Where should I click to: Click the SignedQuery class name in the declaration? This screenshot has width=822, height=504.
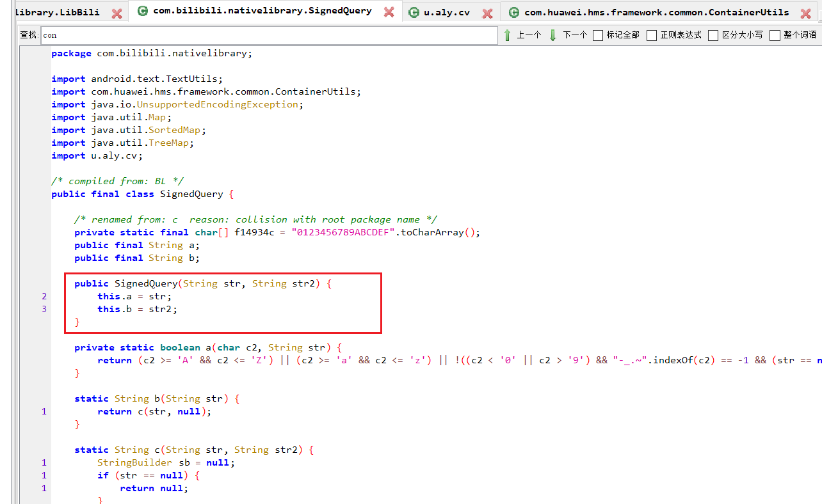pyautogui.click(x=191, y=194)
